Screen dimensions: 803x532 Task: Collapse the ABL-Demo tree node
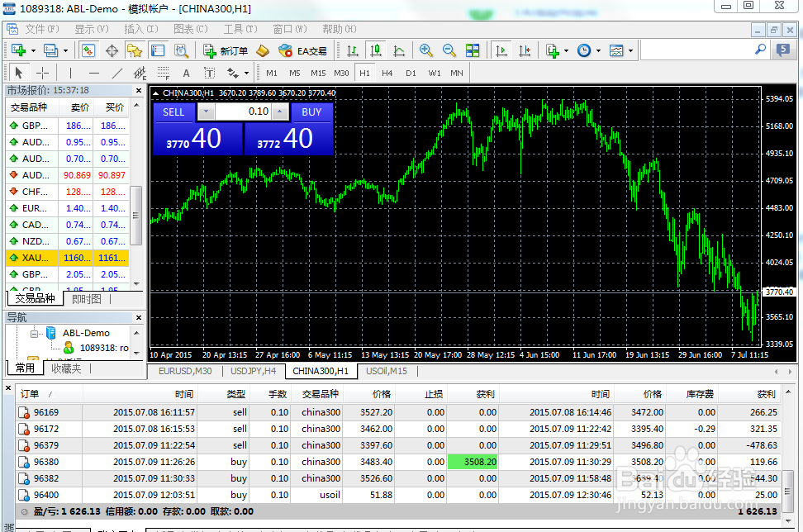(34, 334)
